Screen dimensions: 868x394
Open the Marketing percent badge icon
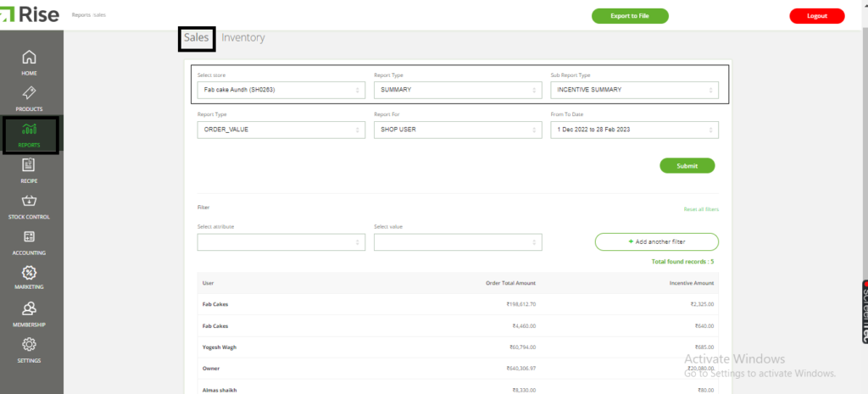point(29,273)
